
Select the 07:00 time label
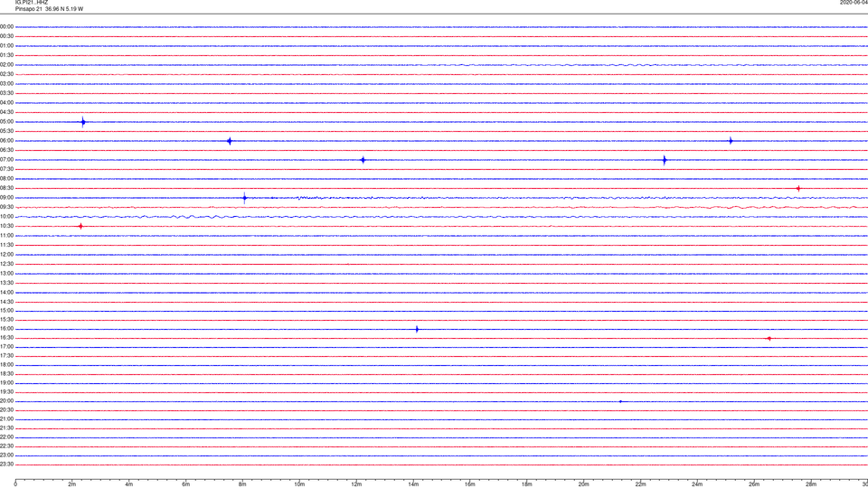coord(6,159)
